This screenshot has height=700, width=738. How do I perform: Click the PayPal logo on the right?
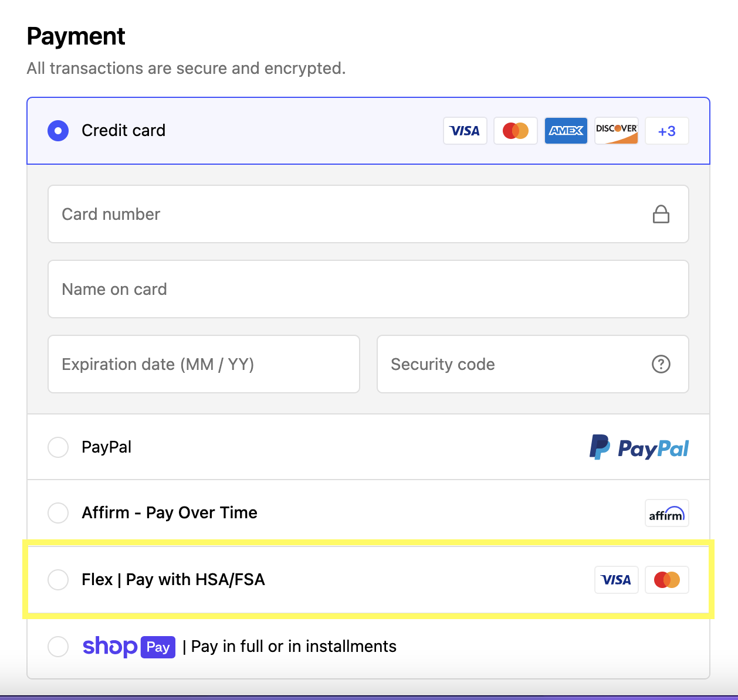(x=638, y=447)
